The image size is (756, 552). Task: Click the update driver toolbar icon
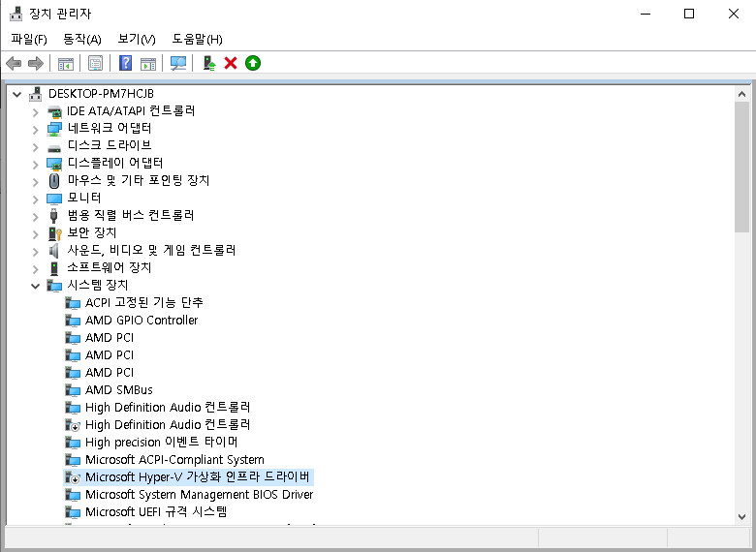tap(209, 63)
